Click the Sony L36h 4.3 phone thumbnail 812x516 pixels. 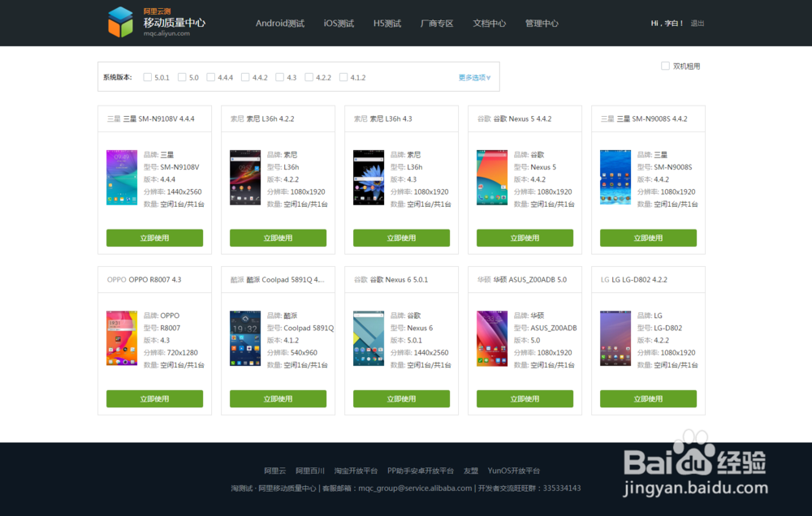point(369,178)
